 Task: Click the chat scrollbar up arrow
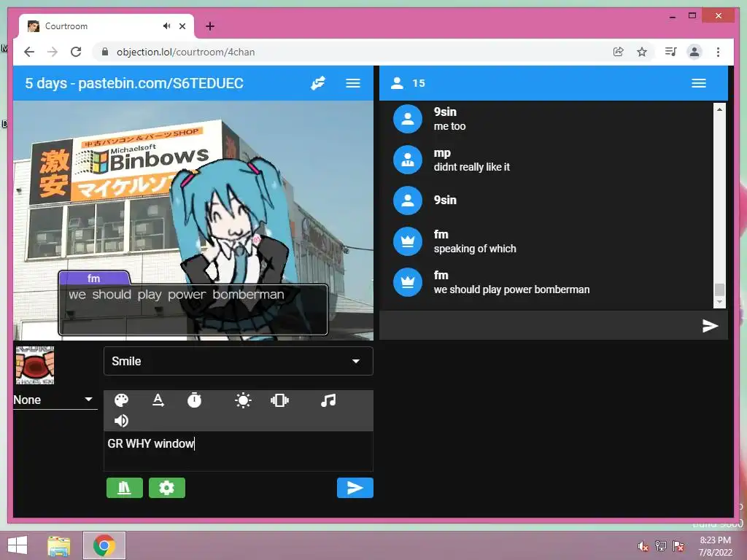[x=719, y=109]
